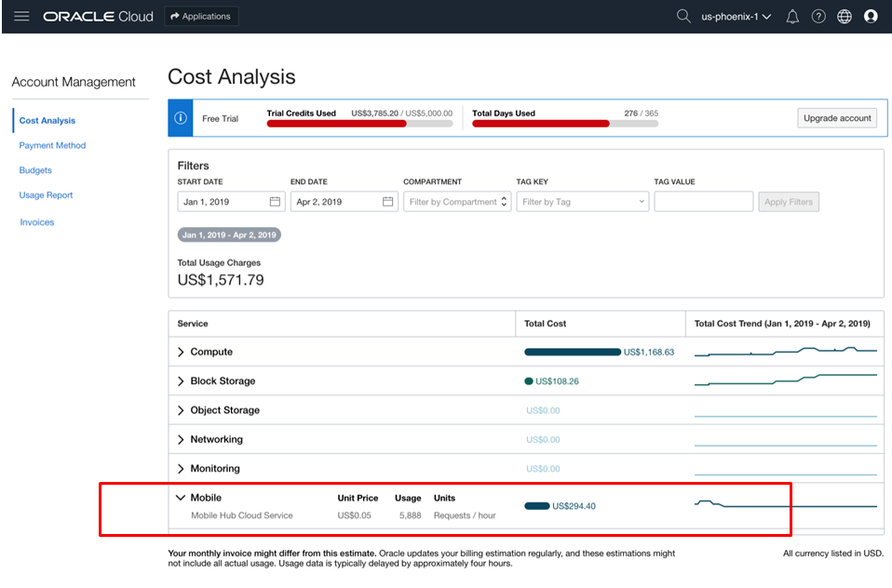Open the notifications bell
The image size is (892, 588).
[x=792, y=17]
